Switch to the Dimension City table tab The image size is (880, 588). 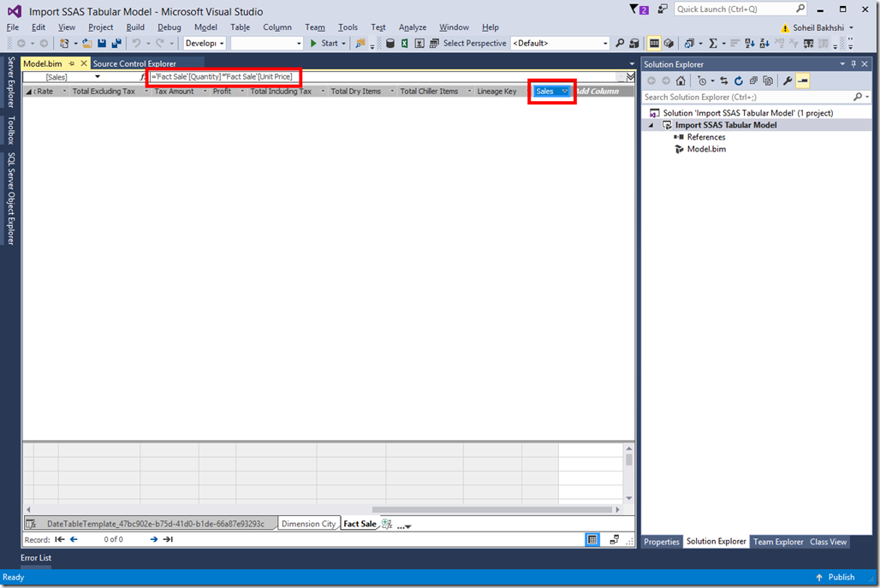[x=308, y=524]
